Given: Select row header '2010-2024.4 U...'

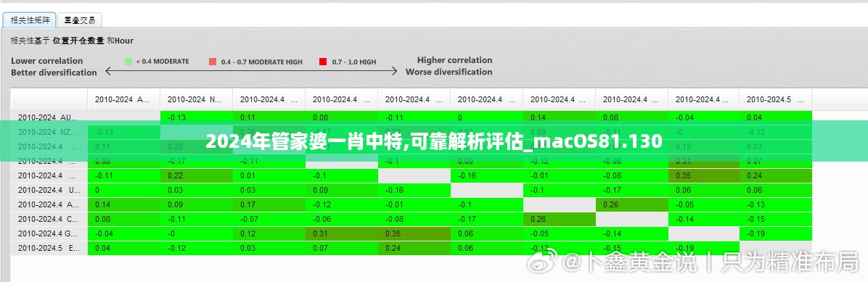Looking at the screenshot, I should click(x=49, y=190).
